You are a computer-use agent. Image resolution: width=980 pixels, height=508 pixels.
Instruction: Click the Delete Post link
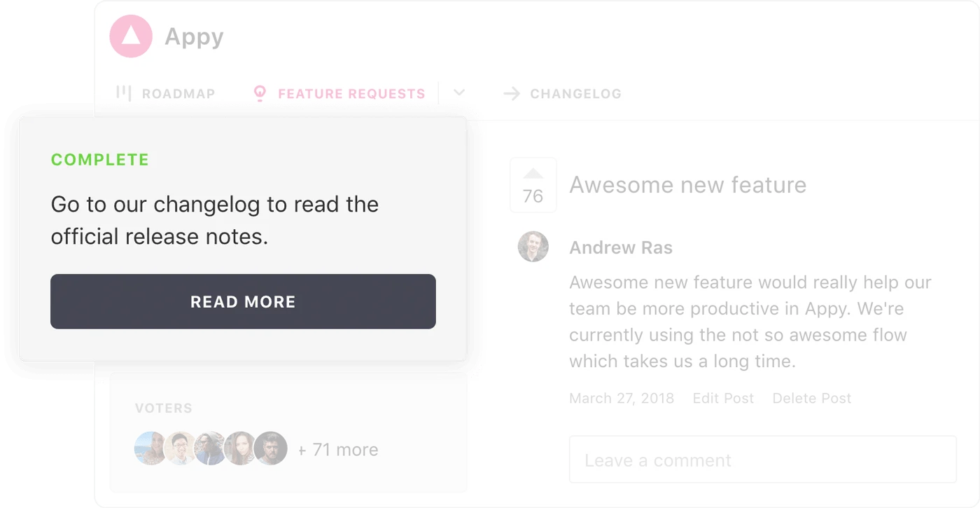(x=811, y=398)
